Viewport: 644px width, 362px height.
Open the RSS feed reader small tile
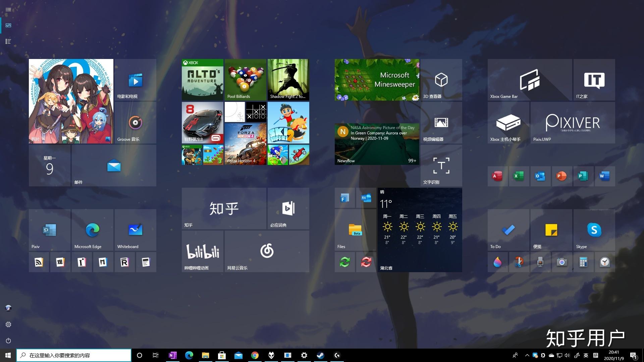(39, 262)
